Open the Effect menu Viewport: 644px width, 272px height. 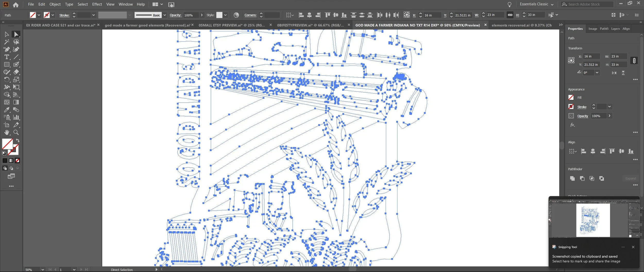[x=97, y=4]
